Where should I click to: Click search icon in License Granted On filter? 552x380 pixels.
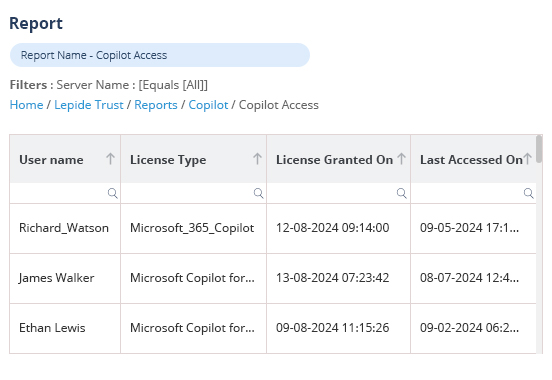402,193
